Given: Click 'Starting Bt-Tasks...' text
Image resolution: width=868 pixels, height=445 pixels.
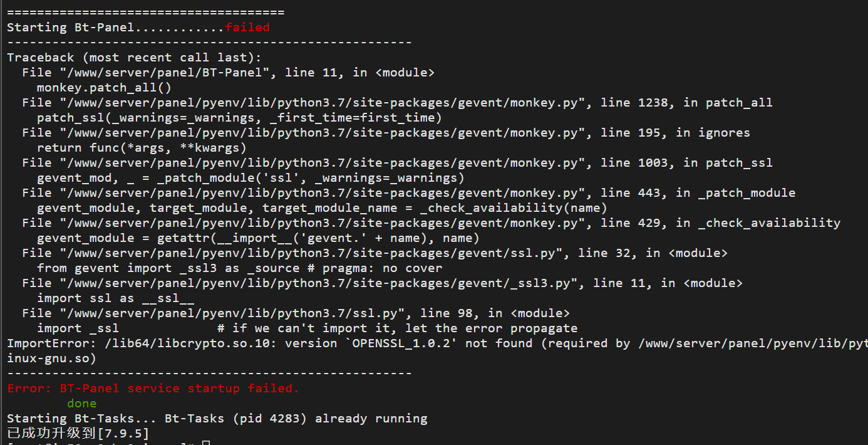Looking at the screenshot, I should click(81, 419).
